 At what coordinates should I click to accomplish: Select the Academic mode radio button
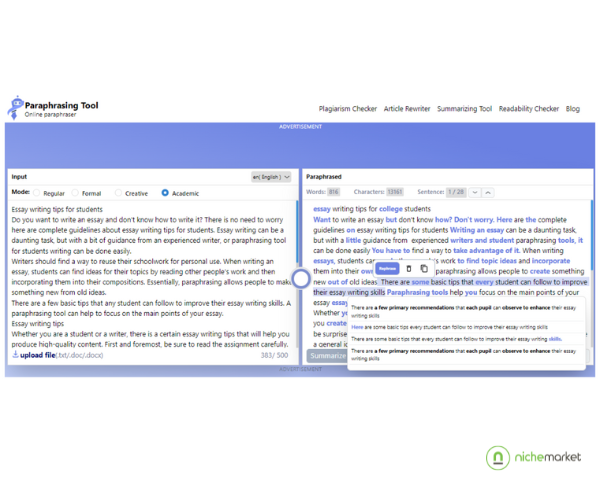(165, 193)
